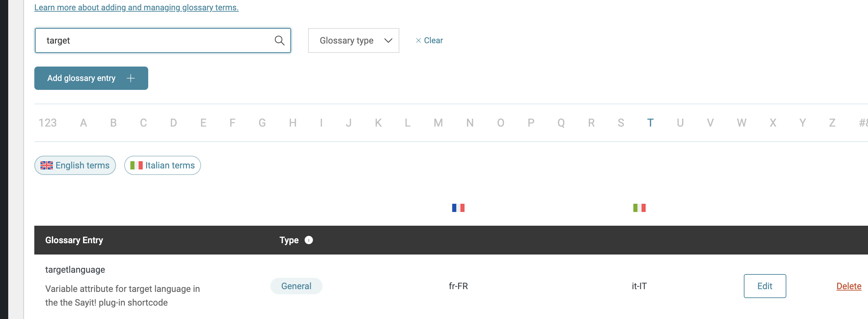This screenshot has height=319, width=868.
Task: Filter glossary by letter H
Action: point(293,123)
